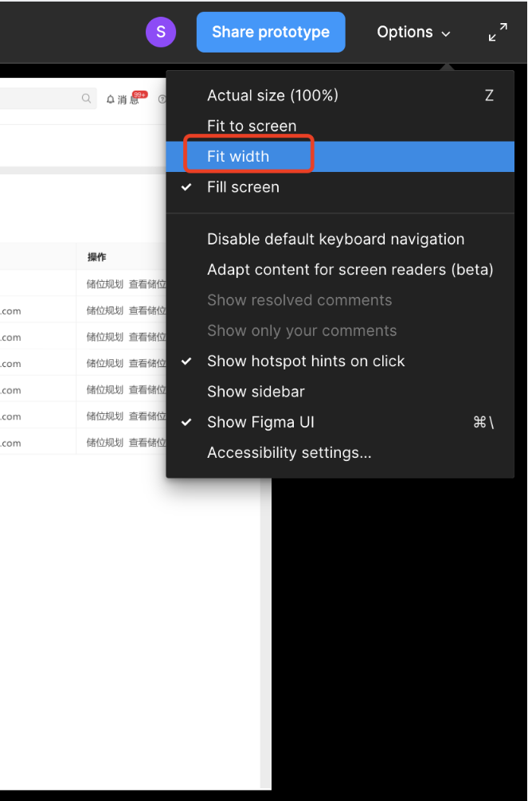Click the 99+ notification badge

[x=140, y=94]
